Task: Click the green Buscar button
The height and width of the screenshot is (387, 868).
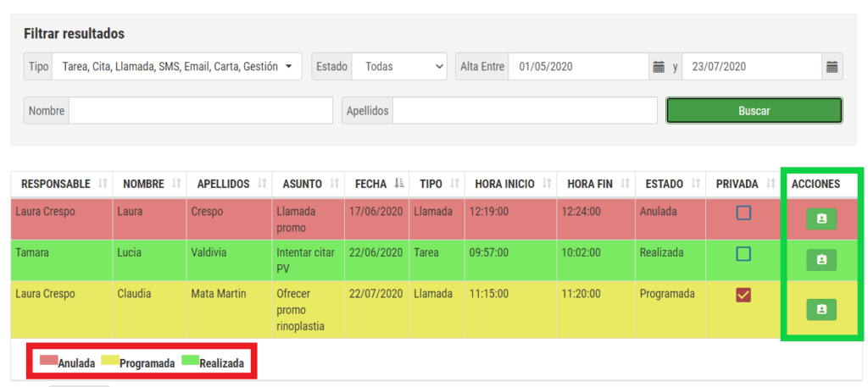Action: pyautogui.click(x=754, y=110)
